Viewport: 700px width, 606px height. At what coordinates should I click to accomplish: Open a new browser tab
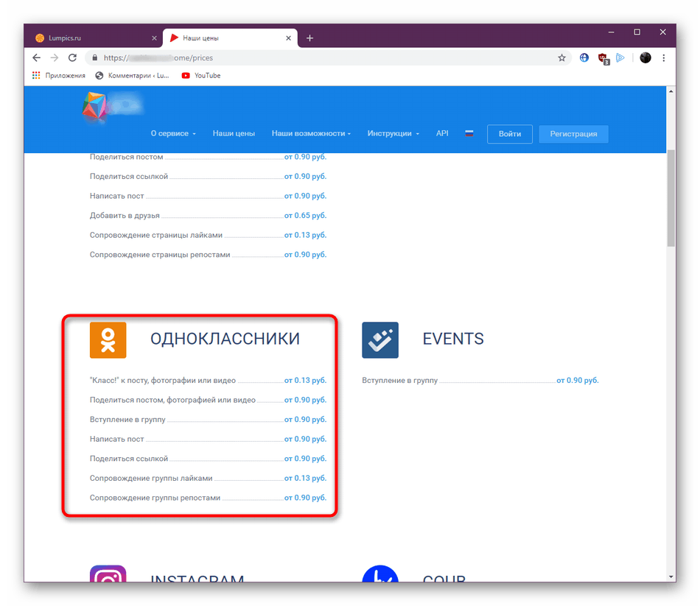click(x=309, y=38)
